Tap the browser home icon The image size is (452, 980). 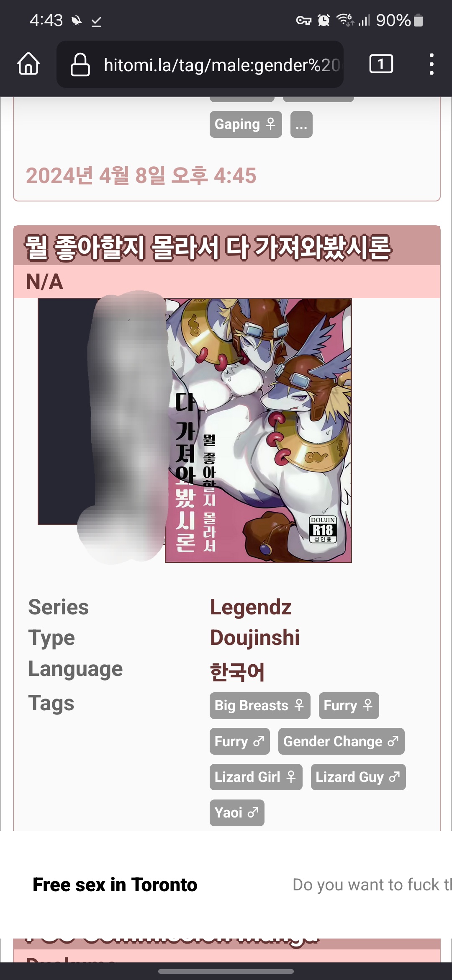tap(28, 64)
